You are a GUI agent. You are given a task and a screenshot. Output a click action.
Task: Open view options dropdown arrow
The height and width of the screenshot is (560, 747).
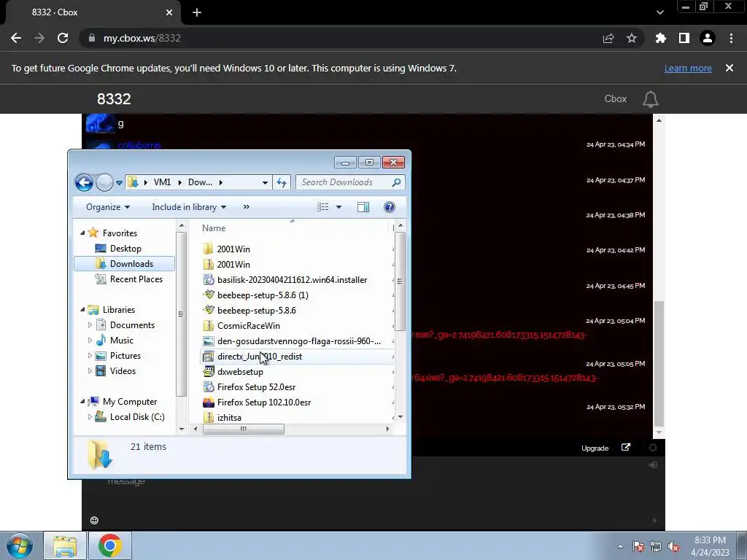point(338,207)
